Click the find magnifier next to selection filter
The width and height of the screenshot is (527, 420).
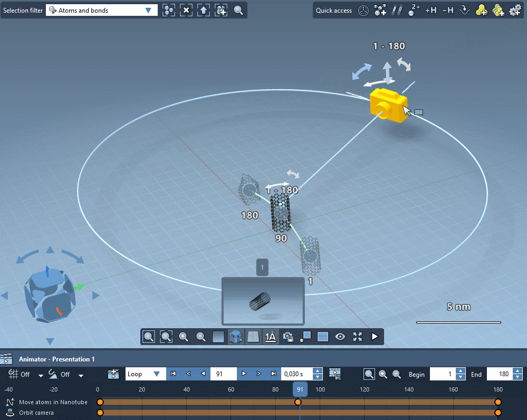point(238,10)
